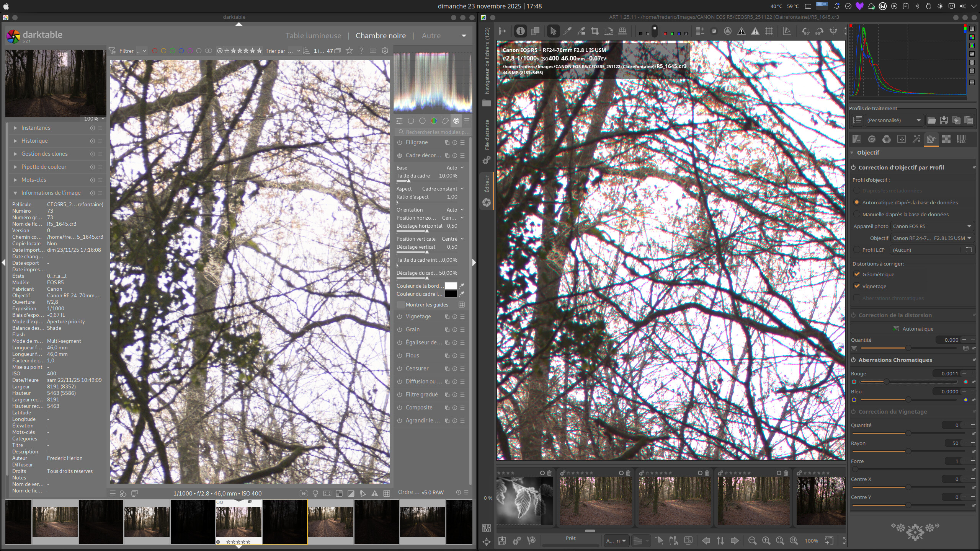Rotate image 90 degrees left in ART

[805, 31]
